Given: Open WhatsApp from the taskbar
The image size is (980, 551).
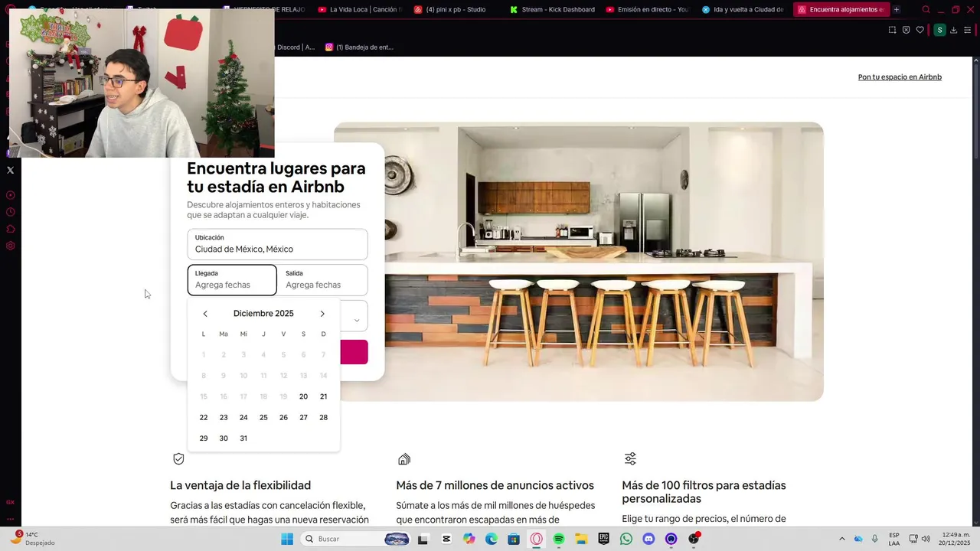Looking at the screenshot, I should click(626, 539).
